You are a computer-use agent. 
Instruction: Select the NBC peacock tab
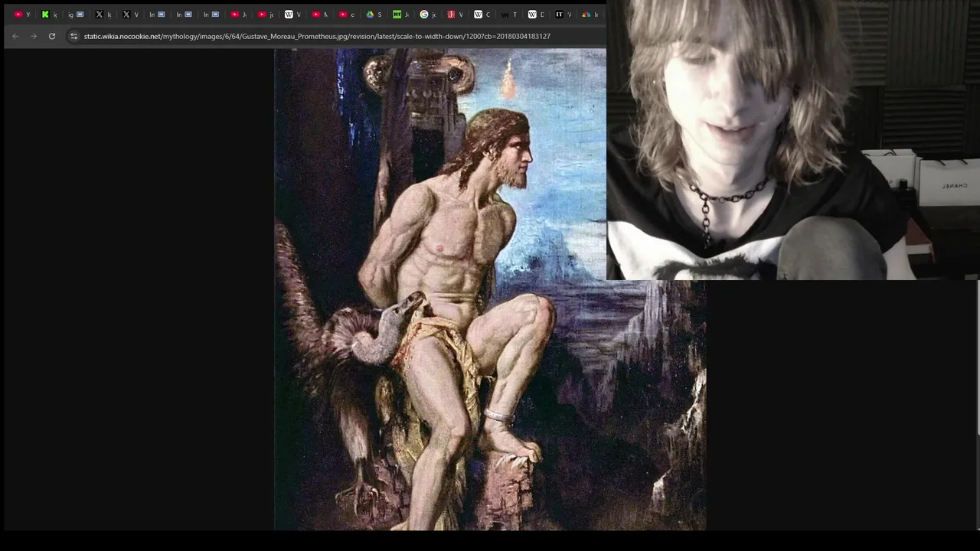pos(590,15)
